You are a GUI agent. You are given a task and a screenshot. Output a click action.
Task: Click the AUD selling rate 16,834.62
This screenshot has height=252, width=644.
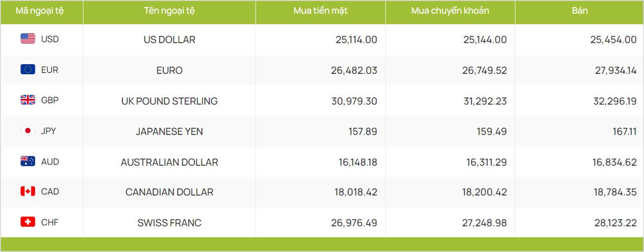point(614,162)
